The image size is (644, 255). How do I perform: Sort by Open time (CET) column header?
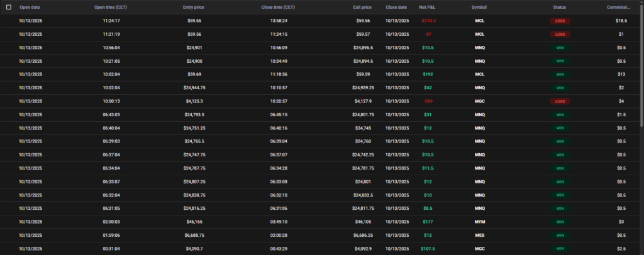[x=111, y=7]
